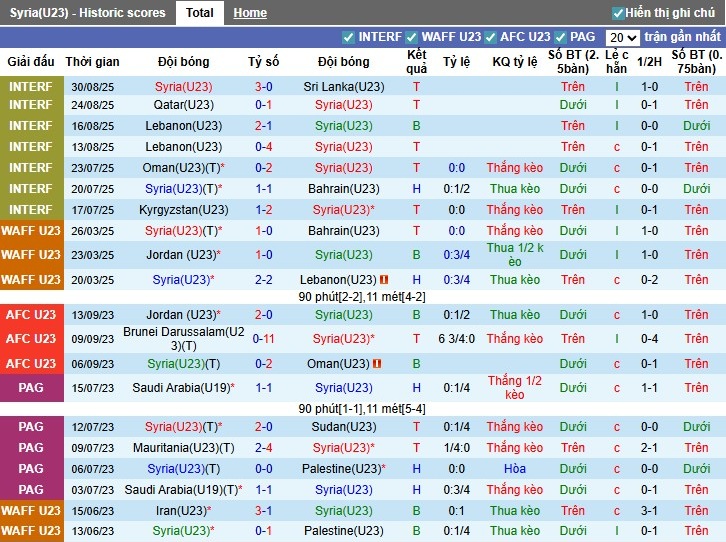Click the red card icon beside Oman(U23)

[x=376, y=363]
